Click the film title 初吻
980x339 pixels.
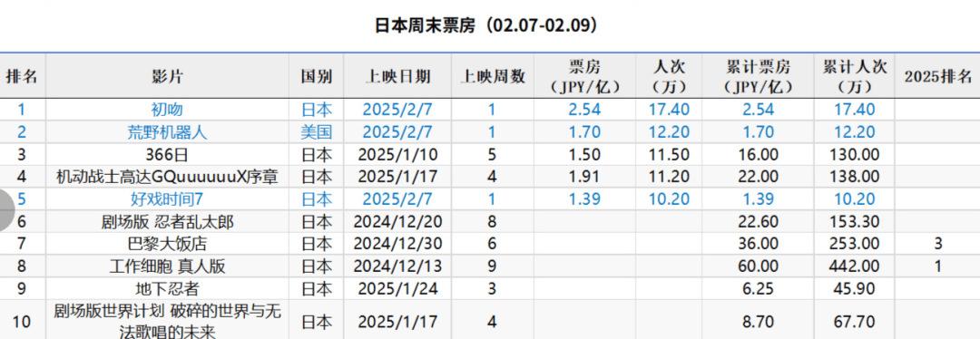tap(167, 110)
